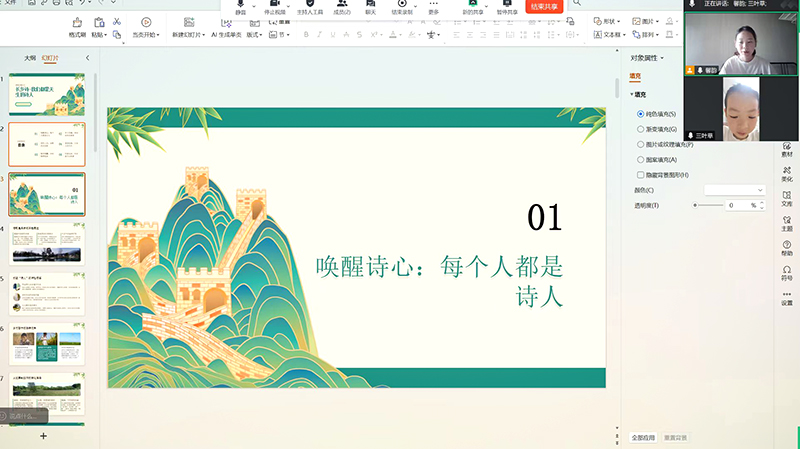
Task: Stop video in the meeting toolbar
Action: (273, 6)
